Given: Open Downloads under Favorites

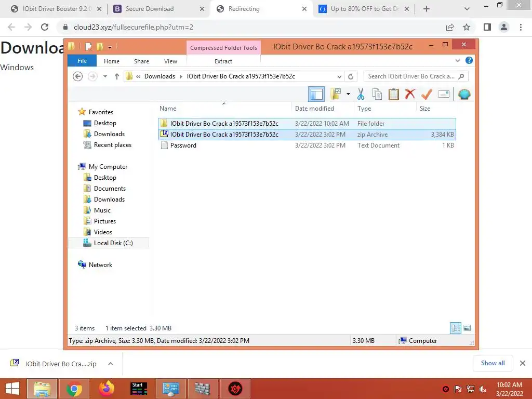Looking at the screenshot, I should [109, 134].
